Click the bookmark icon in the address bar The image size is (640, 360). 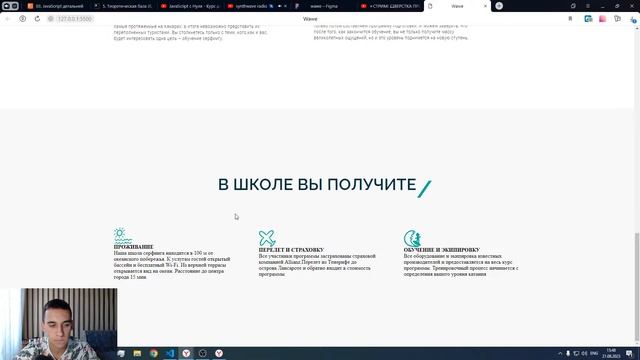(x=570, y=19)
